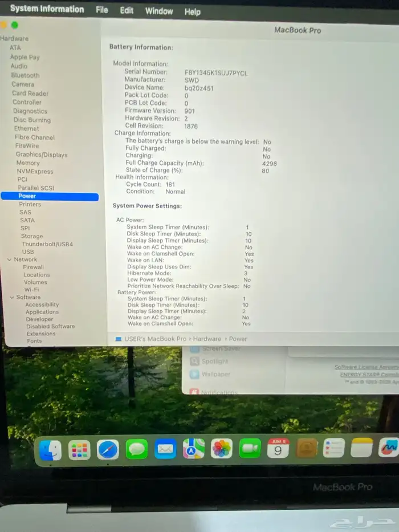
Task: Select PCI in the sidebar
Action: pos(22,180)
